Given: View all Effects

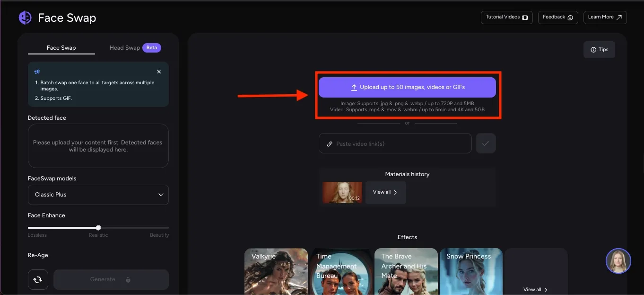Looking at the screenshot, I should pyautogui.click(x=536, y=289).
